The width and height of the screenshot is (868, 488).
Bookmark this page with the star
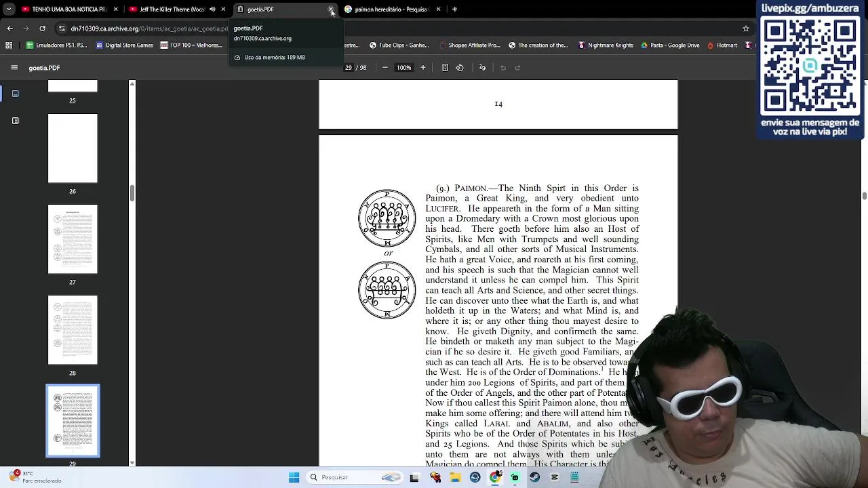coord(746,28)
